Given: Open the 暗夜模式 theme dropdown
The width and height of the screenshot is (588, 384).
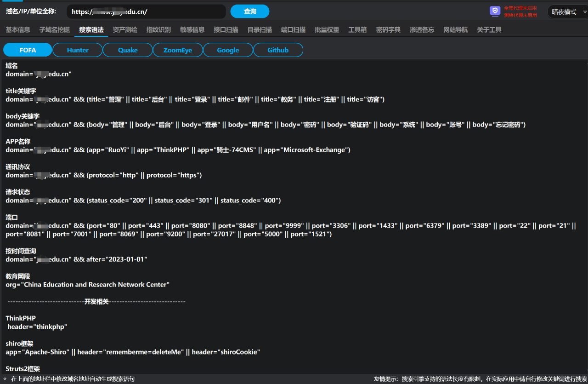Looking at the screenshot, I should click(x=567, y=12).
